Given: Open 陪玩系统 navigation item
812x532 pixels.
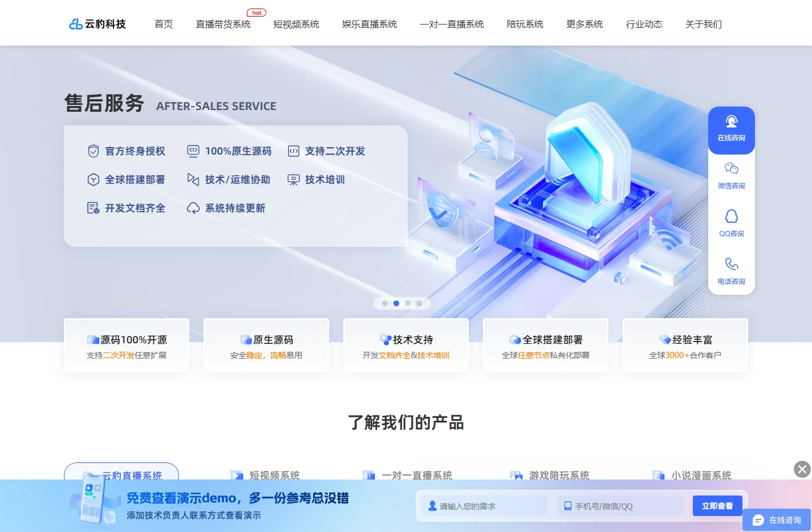Looking at the screenshot, I should point(525,24).
